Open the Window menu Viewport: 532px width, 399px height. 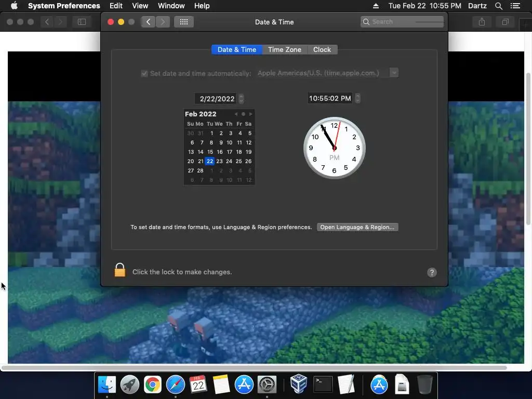click(x=171, y=6)
